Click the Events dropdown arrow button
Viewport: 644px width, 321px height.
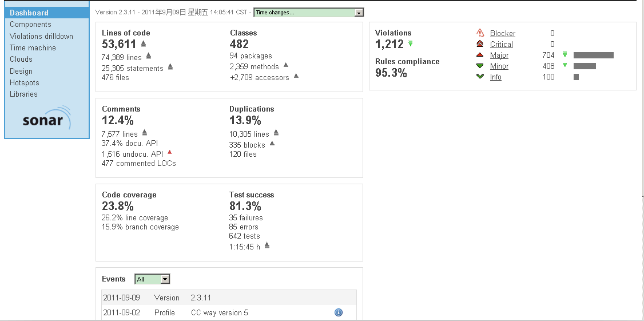[165, 279]
